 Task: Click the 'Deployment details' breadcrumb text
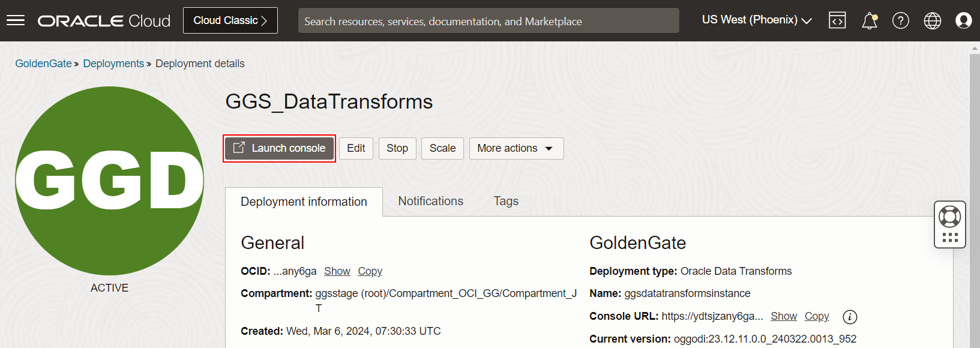click(200, 64)
